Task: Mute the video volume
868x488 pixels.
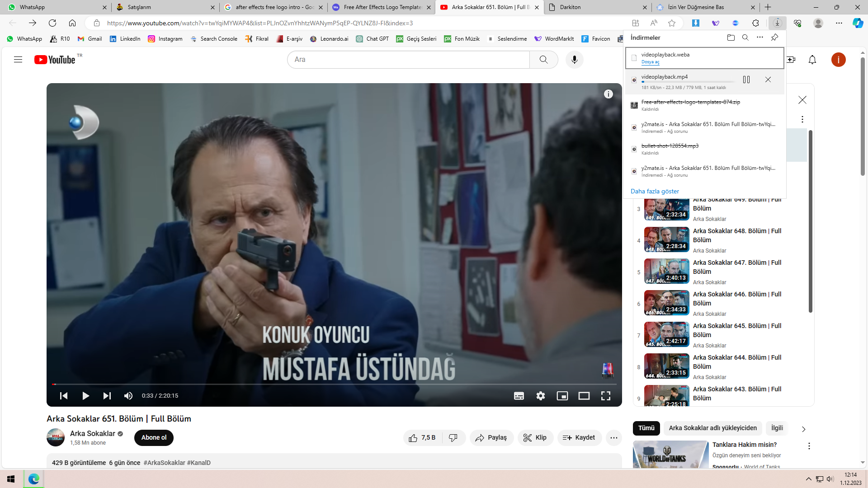Action: (x=128, y=396)
